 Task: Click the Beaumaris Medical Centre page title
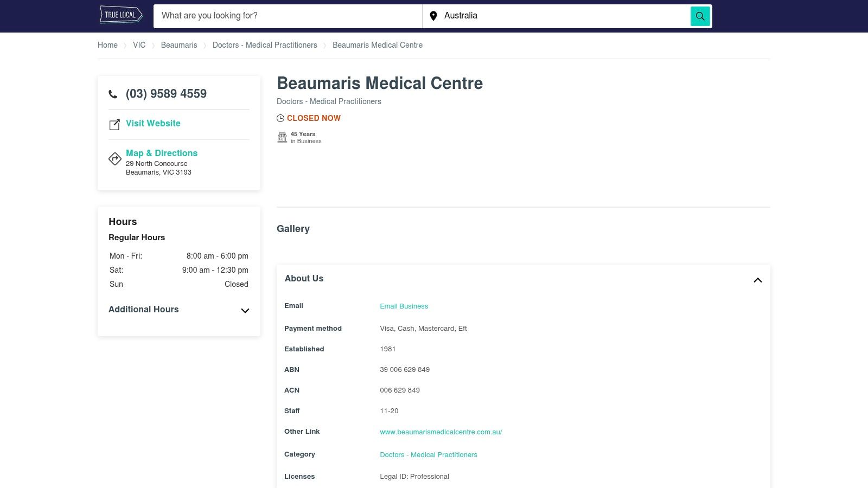click(380, 83)
